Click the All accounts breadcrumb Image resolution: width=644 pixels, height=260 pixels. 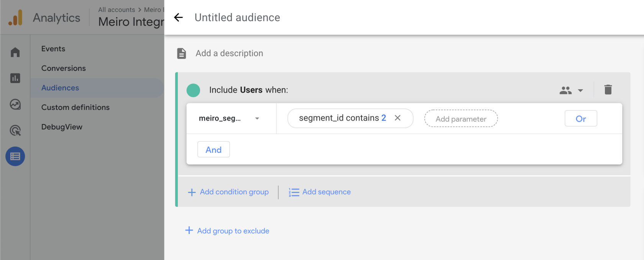click(x=117, y=10)
